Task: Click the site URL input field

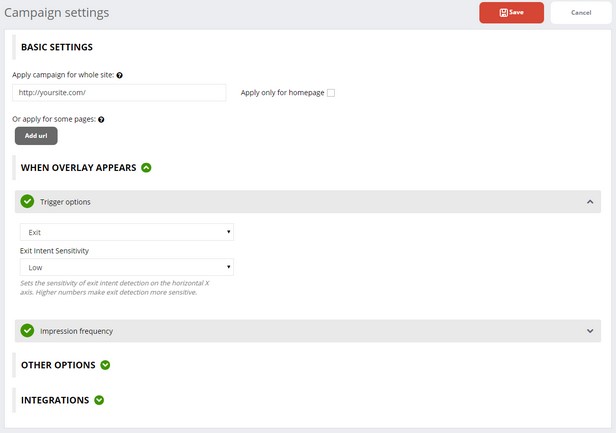Action: [x=119, y=93]
